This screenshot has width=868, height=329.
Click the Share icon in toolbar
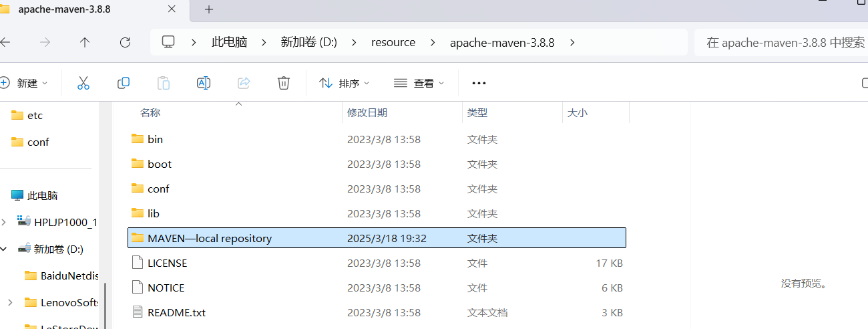[x=244, y=83]
